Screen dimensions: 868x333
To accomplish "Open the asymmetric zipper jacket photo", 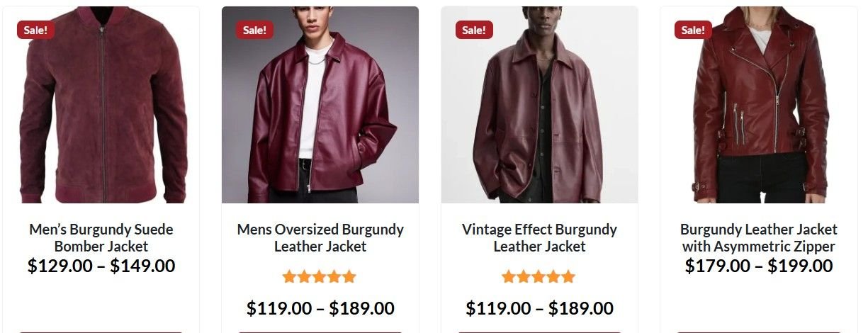I will 759,105.
